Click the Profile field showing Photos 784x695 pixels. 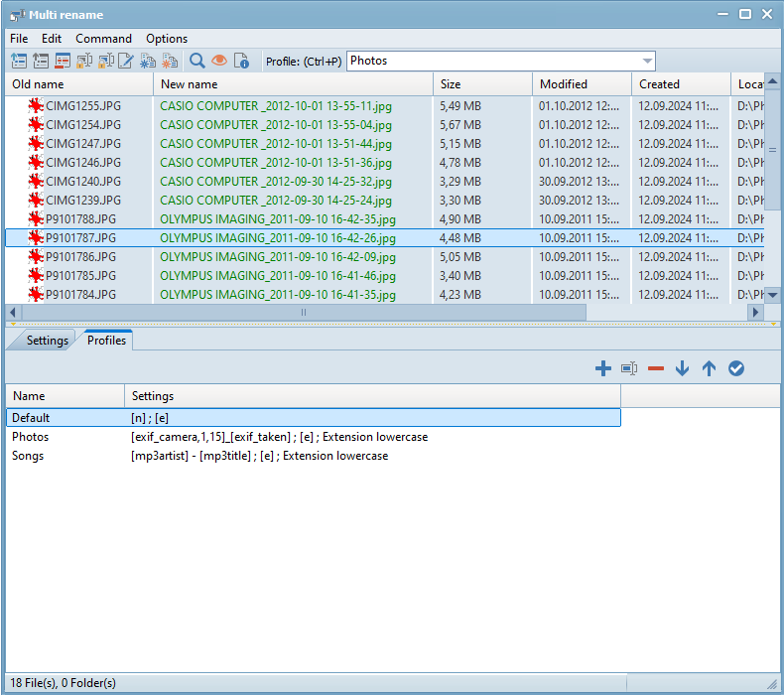(500, 61)
